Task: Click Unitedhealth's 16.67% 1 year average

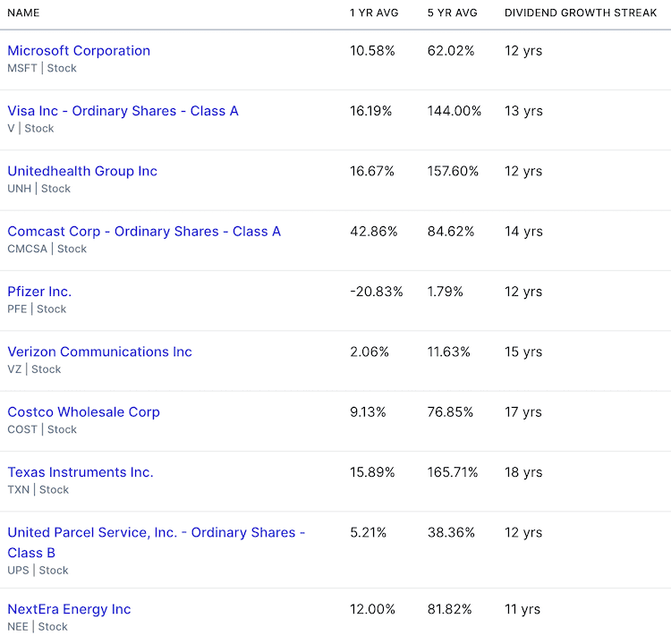Action: coord(372,171)
